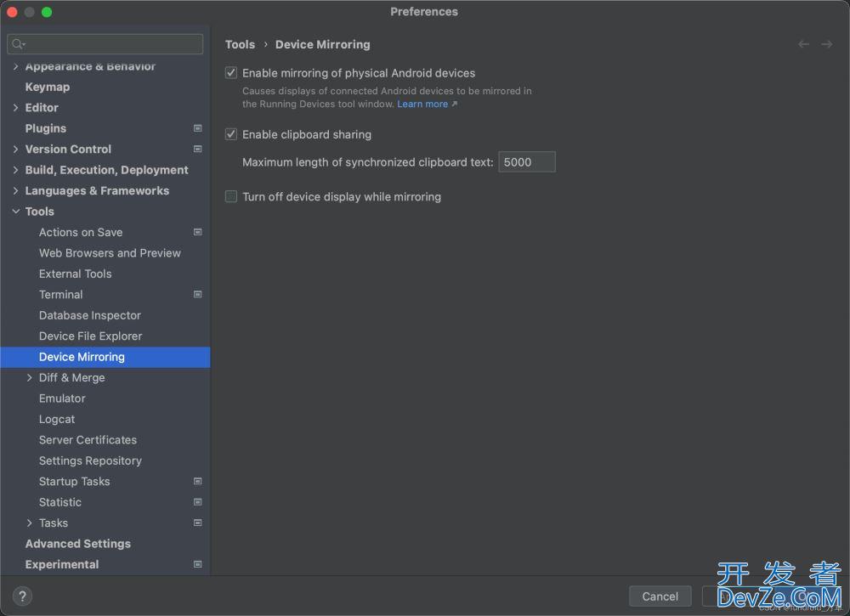Expand Diff & Merge chevron

tap(29, 377)
